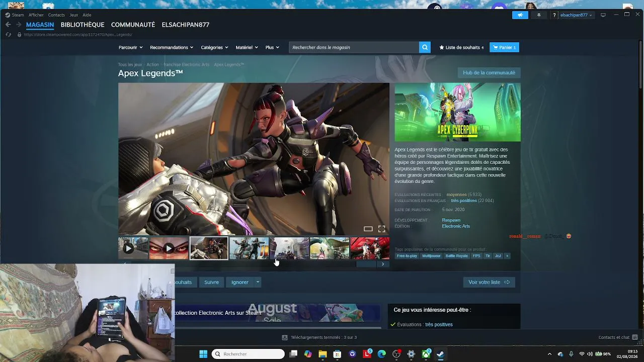Open the Steam announcements megaphone button
644x362 pixels.
coord(520,15)
